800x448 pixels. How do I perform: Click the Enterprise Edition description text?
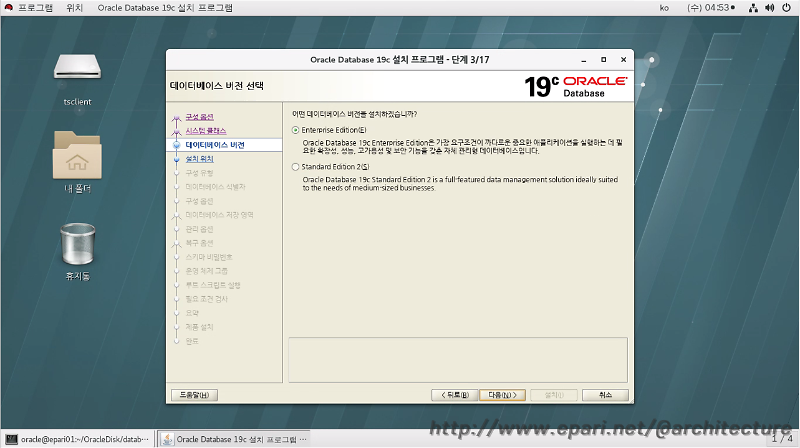(x=462, y=146)
